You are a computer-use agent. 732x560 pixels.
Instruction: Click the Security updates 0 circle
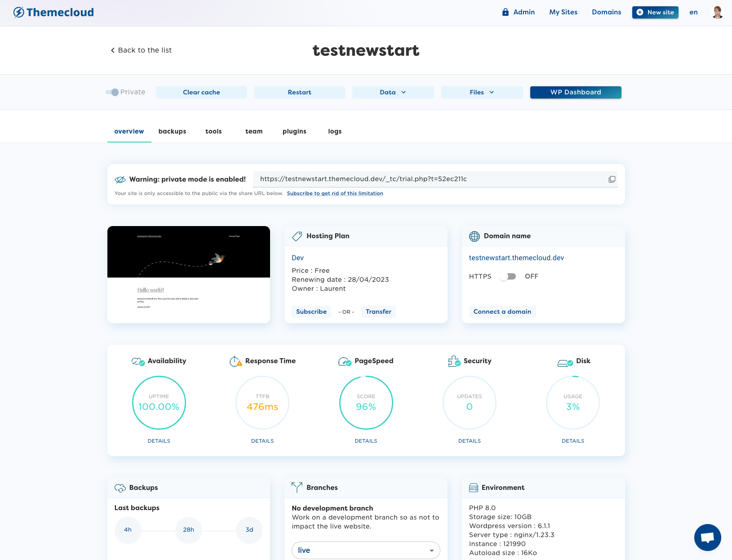coord(470,403)
